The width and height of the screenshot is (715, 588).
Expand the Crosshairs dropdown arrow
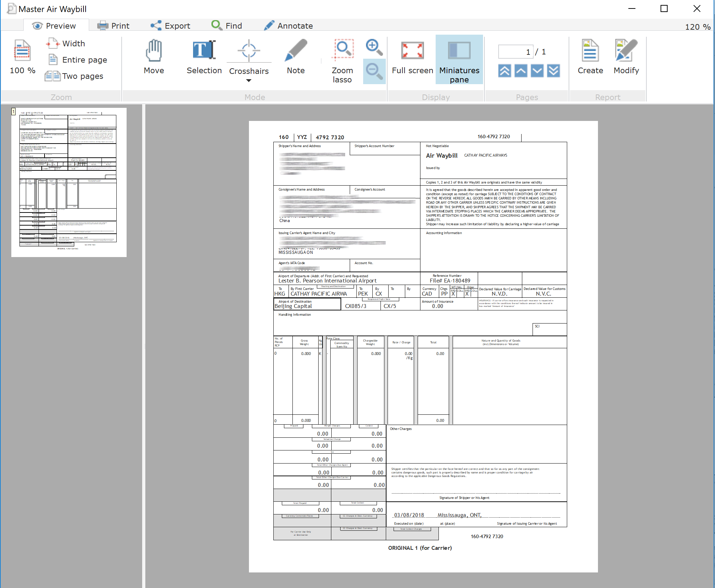[x=249, y=81]
